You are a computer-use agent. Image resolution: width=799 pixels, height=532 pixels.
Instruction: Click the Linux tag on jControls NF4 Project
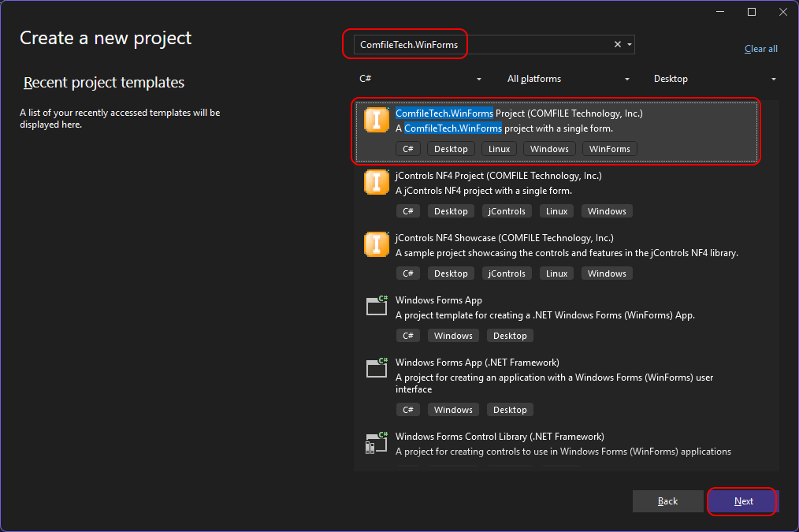click(556, 211)
